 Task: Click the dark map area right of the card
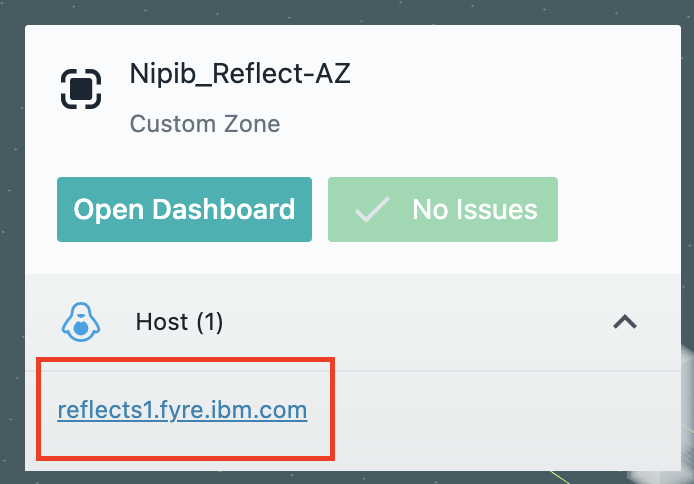688,200
